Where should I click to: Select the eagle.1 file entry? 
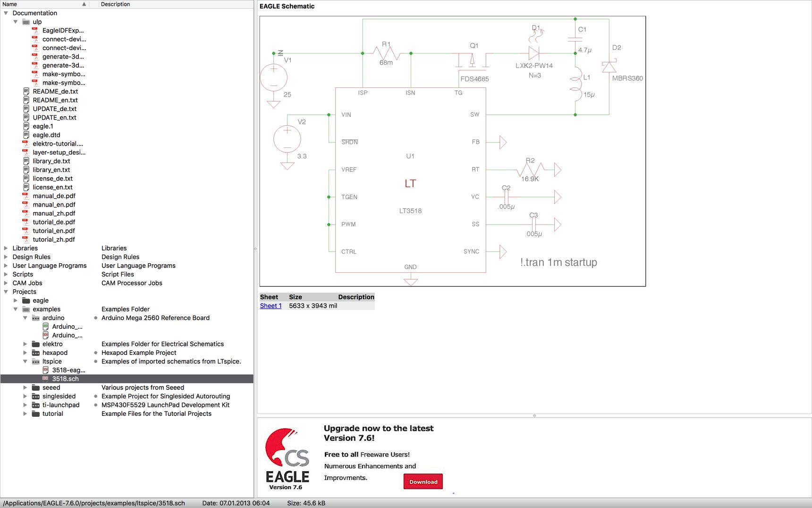click(43, 126)
